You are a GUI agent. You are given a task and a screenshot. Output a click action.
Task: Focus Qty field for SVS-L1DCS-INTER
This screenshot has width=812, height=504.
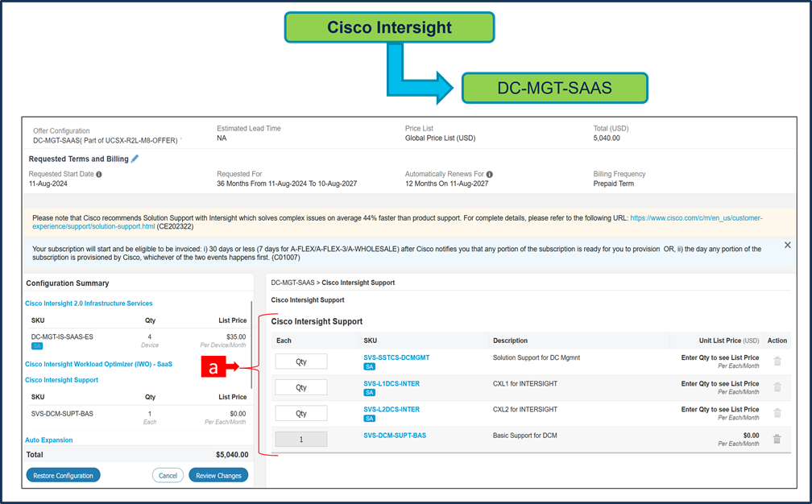tap(301, 387)
